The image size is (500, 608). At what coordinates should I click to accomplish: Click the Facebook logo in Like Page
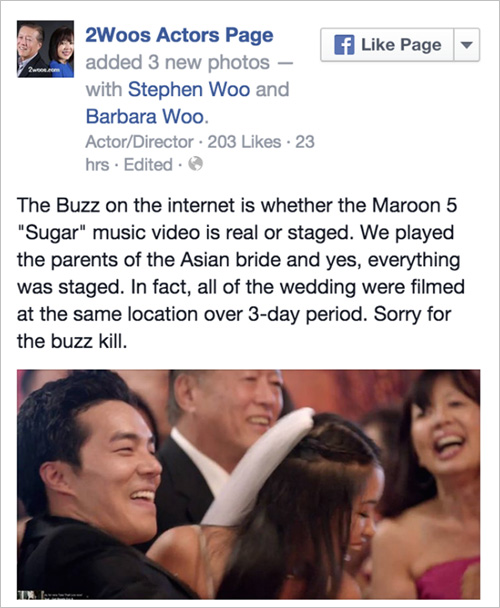pos(344,45)
